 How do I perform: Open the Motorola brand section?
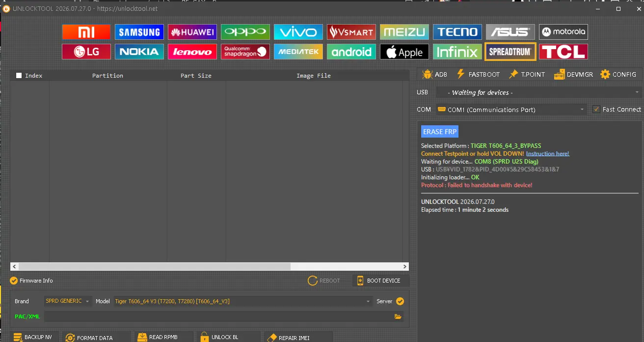(x=563, y=32)
